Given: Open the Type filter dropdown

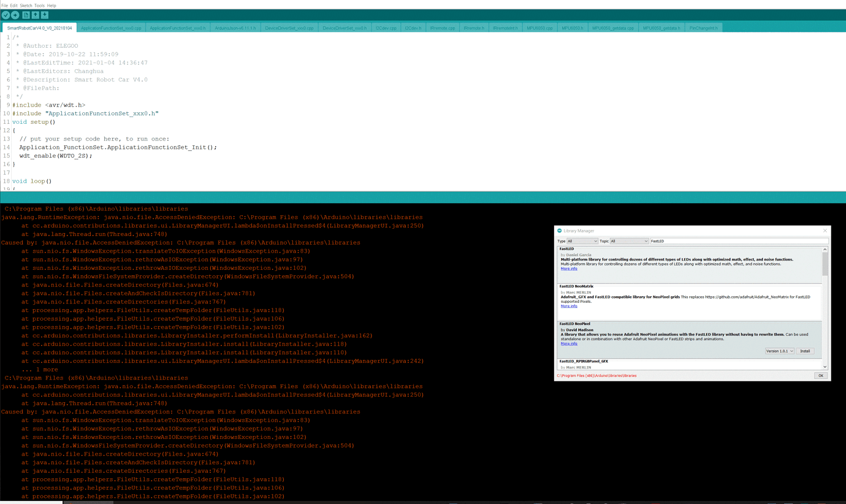Looking at the screenshot, I should click(582, 241).
